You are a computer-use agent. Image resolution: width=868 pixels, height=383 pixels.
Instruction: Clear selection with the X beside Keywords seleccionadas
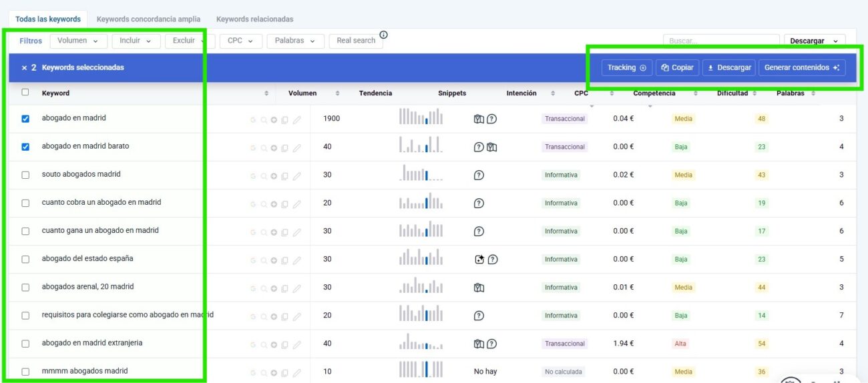click(24, 67)
